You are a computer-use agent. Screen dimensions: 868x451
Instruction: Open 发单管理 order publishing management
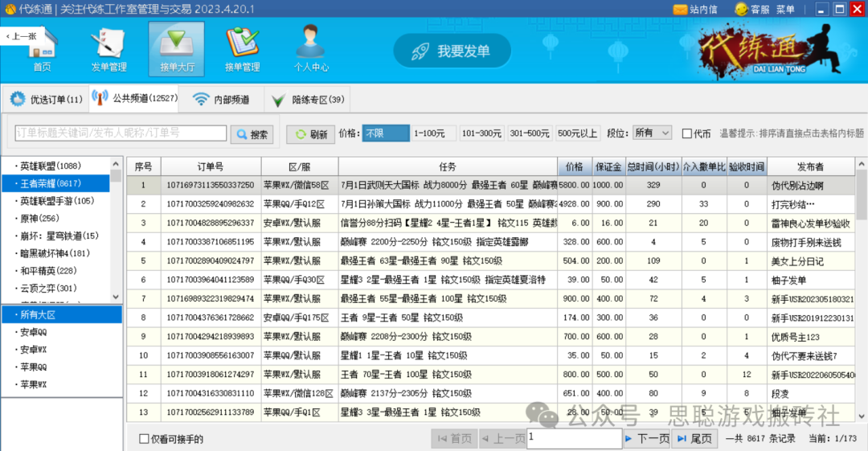[x=108, y=48]
